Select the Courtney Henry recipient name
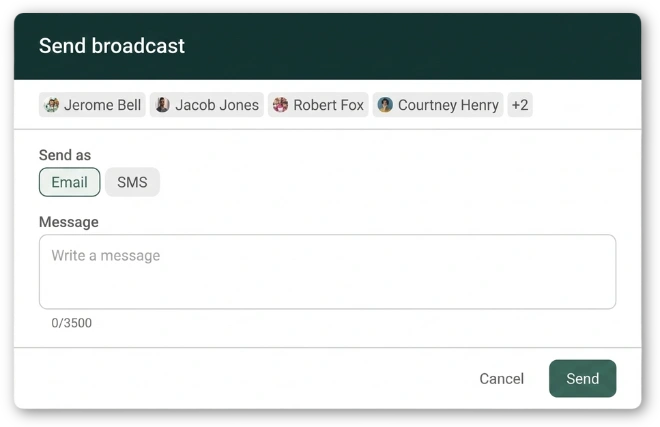 pyautogui.click(x=448, y=105)
